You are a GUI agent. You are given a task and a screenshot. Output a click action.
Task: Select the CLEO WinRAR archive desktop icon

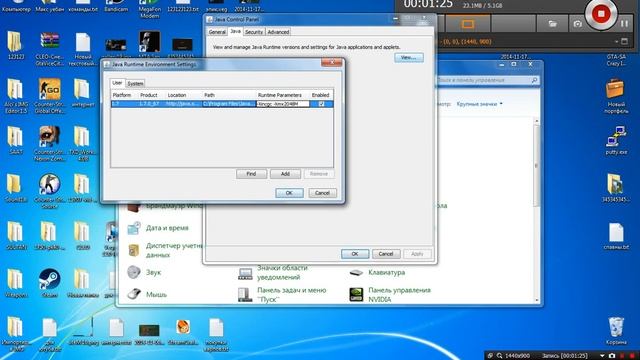pos(49,49)
